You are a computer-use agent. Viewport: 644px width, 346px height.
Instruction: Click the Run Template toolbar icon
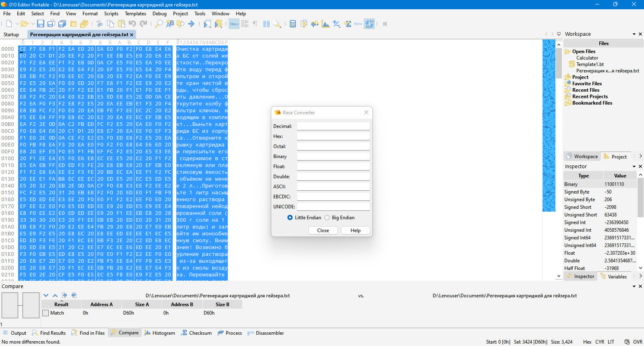coord(218,24)
